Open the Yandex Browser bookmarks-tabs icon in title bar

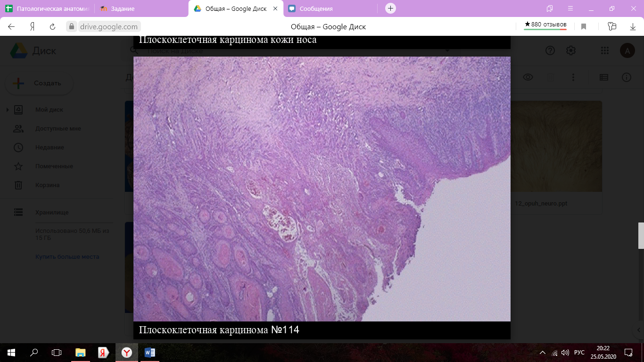550,8
